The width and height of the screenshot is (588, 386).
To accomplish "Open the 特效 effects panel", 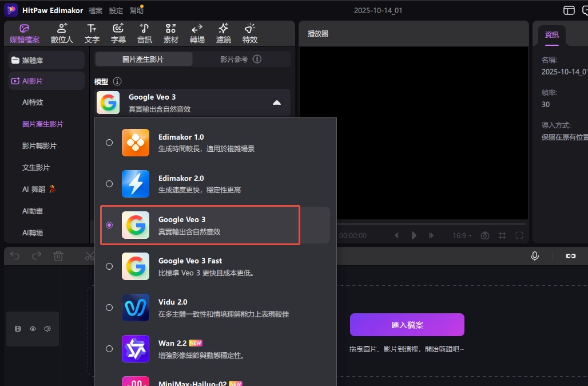I will (250, 34).
